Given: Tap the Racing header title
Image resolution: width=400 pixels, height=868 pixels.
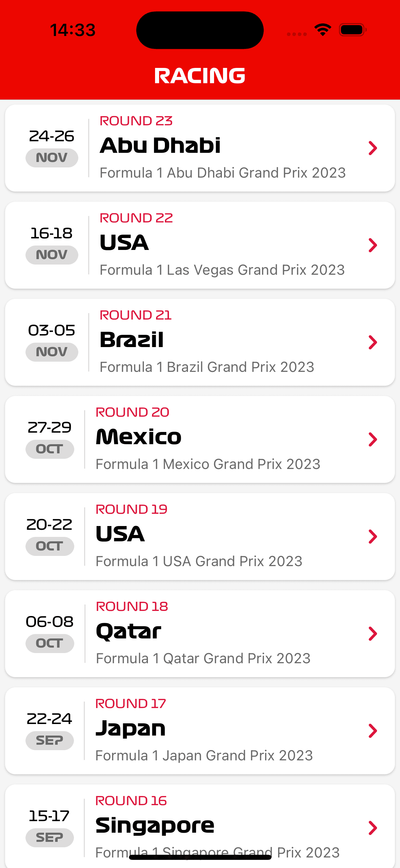Looking at the screenshot, I should [200, 75].
